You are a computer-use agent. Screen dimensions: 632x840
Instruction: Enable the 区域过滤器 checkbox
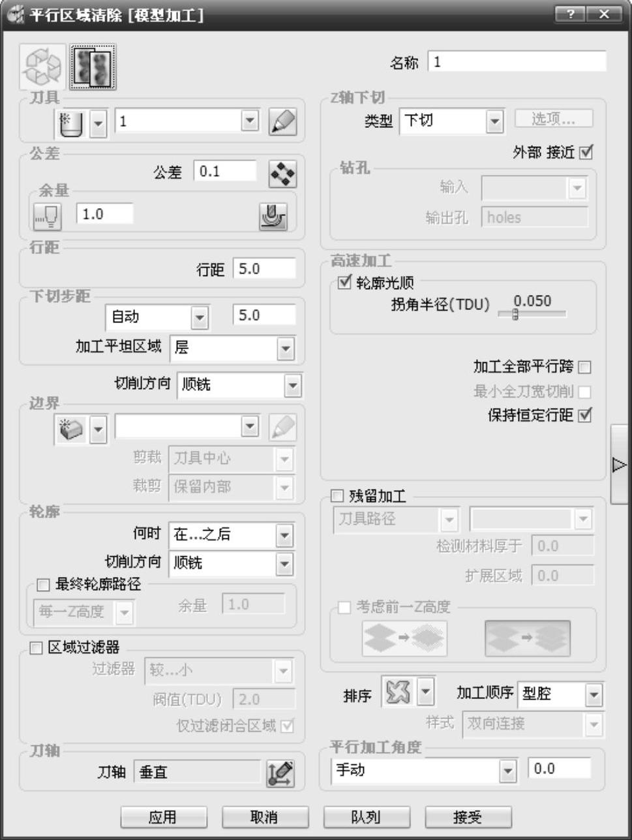37,647
